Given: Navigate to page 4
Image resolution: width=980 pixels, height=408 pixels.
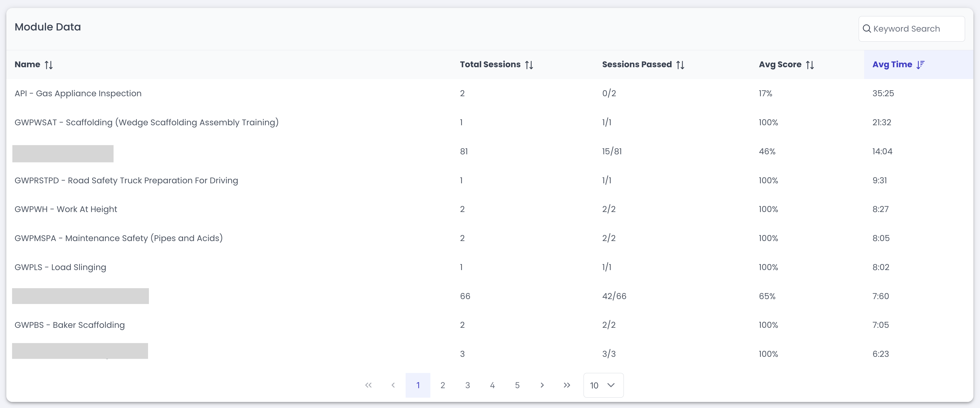Looking at the screenshot, I should coord(492,385).
